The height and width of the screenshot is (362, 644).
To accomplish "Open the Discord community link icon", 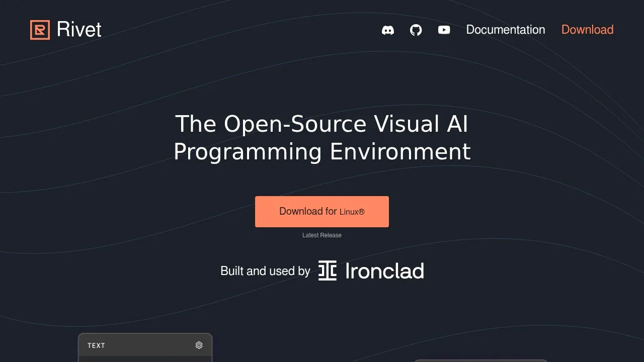I will [x=388, y=30].
